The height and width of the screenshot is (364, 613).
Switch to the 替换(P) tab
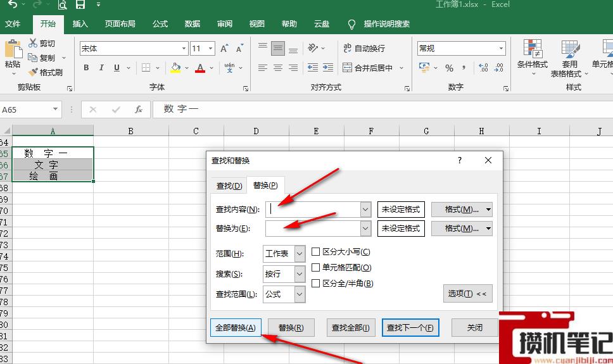pos(265,185)
